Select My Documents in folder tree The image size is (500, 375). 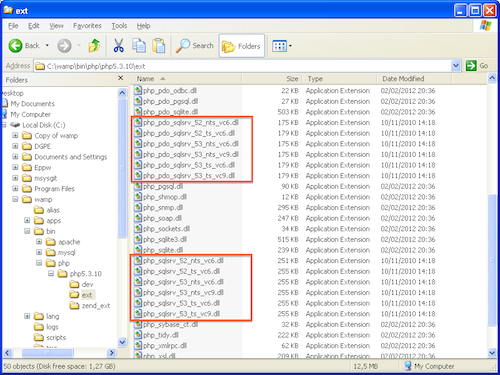[32, 104]
